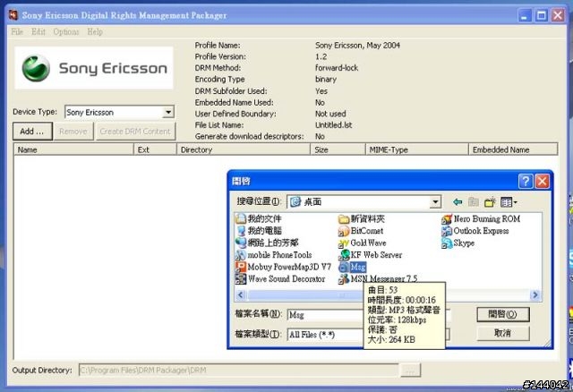Click the Embedded Name column header
The width and height of the screenshot is (573, 392).
[513, 149]
